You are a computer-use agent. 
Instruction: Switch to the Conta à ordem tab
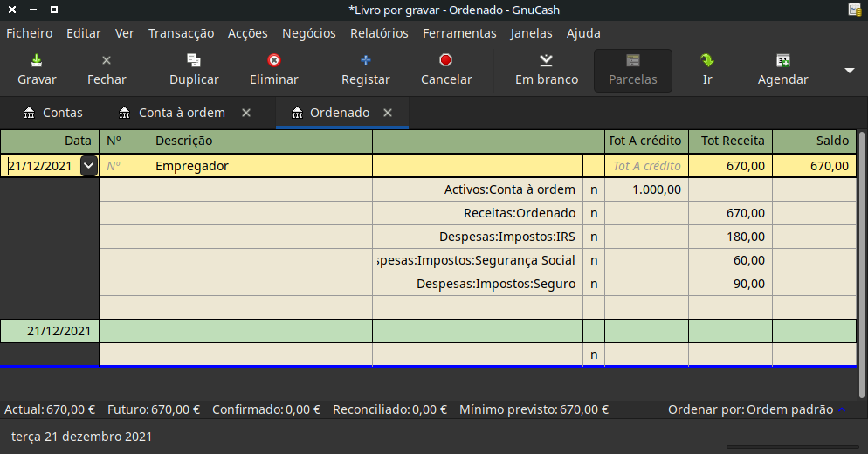pyautogui.click(x=182, y=113)
